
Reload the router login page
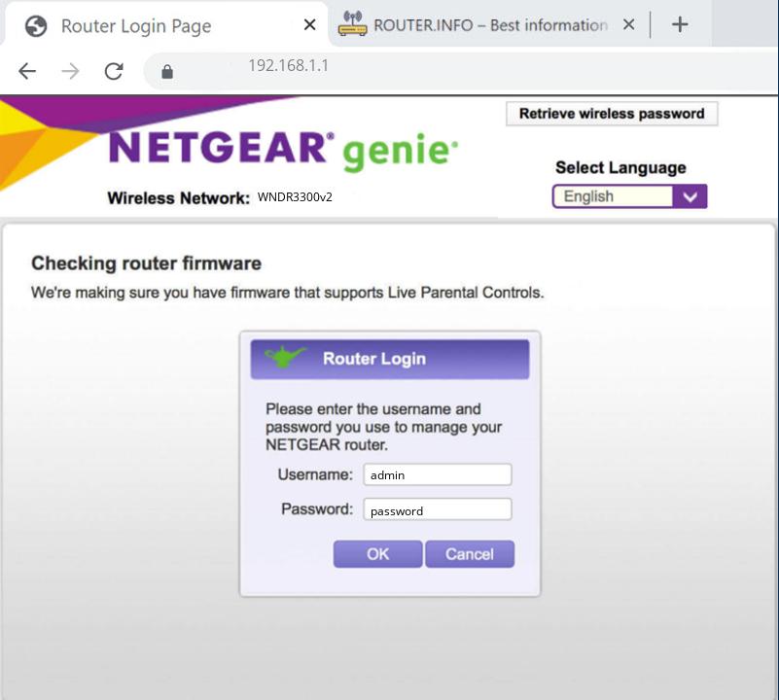[x=114, y=72]
